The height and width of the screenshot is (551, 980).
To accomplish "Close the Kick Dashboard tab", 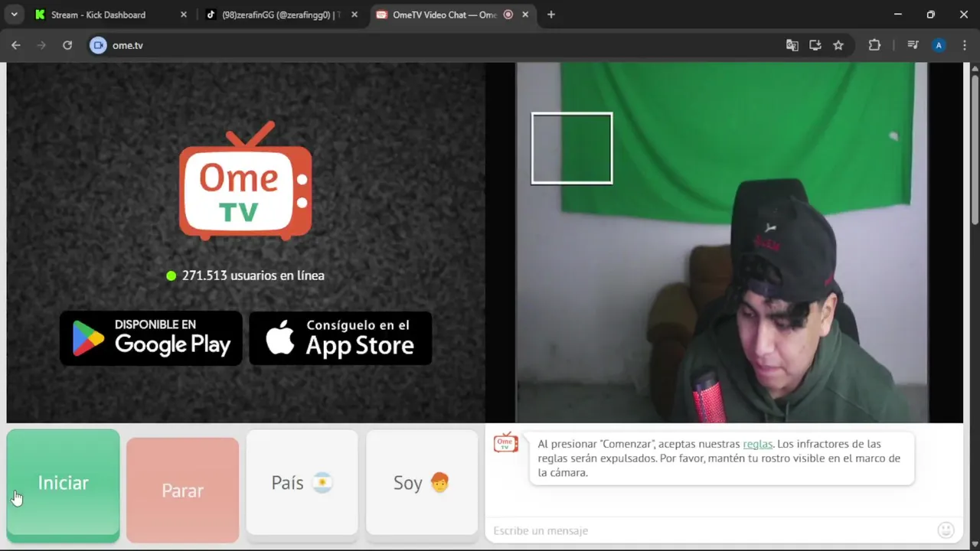I will pyautogui.click(x=183, y=15).
